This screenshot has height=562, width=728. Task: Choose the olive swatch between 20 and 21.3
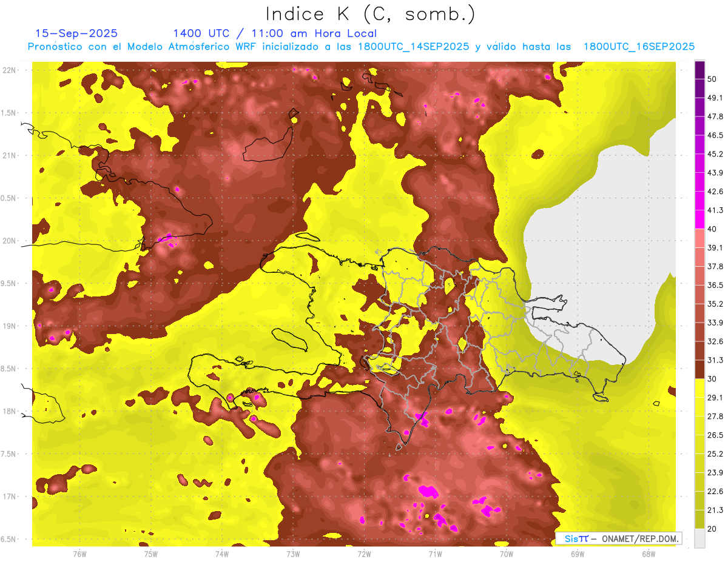tap(699, 520)
